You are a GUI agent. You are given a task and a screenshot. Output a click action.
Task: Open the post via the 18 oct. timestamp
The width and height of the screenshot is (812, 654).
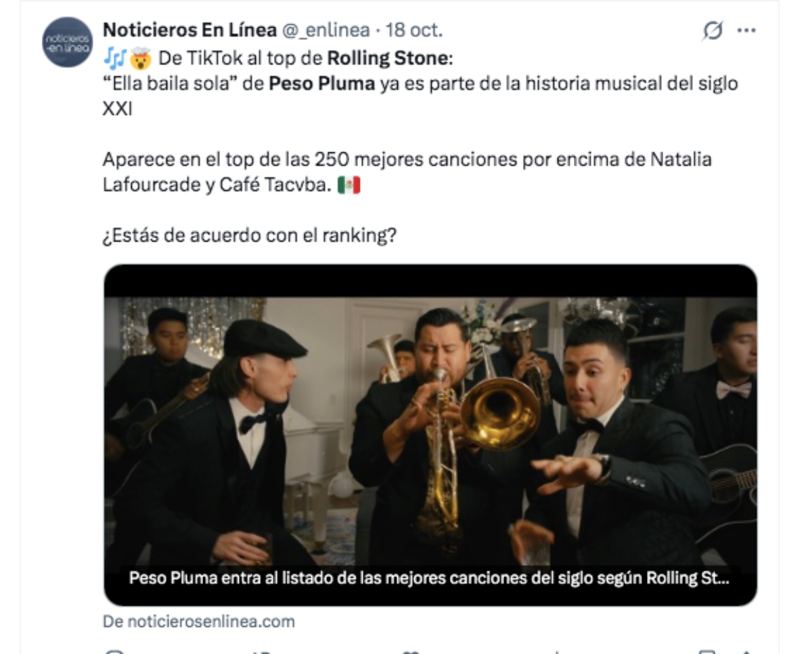413,30
